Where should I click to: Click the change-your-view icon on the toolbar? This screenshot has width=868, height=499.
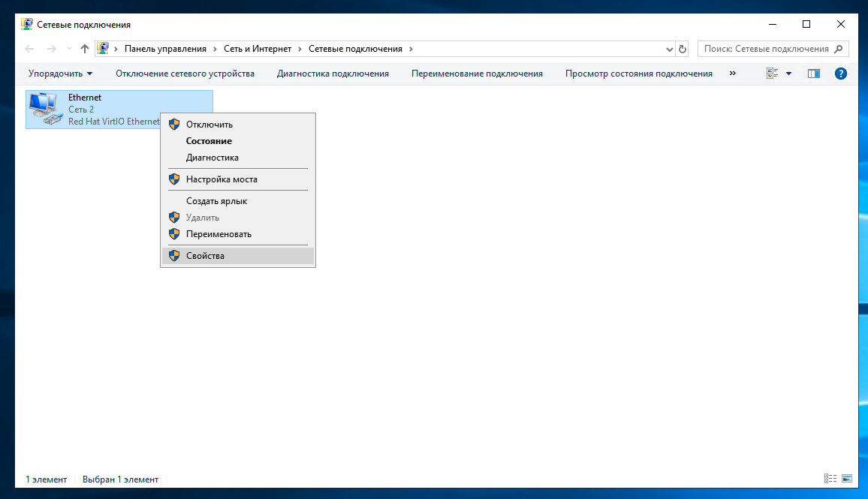(771, 73)
